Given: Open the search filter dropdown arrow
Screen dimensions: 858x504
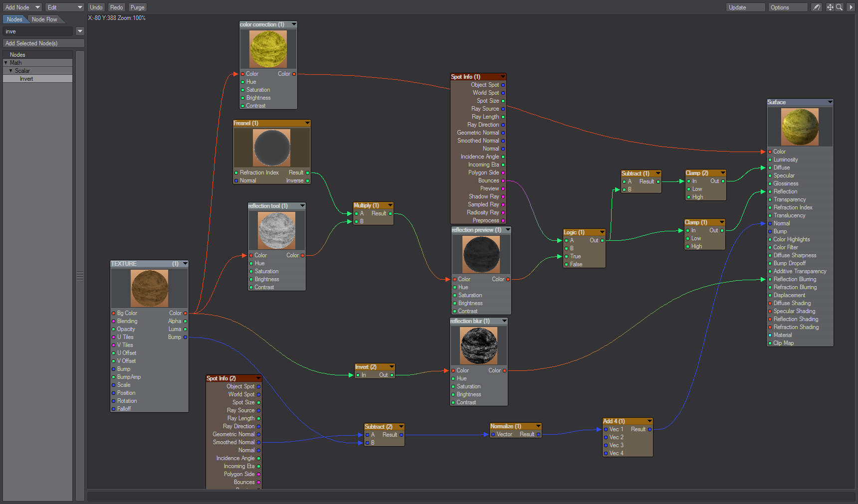Looking at the screenshot, I should coord(80,31).
